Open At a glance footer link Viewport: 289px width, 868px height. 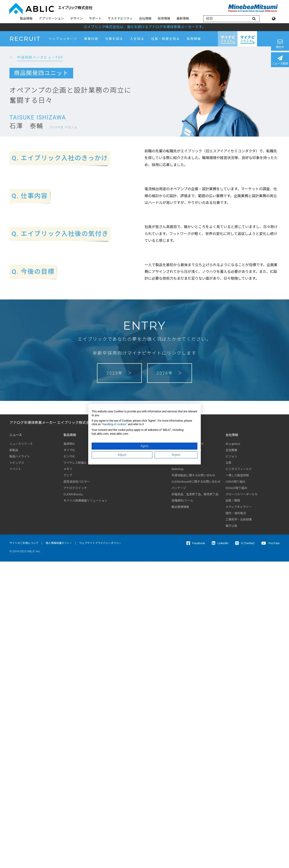point(233,444)
